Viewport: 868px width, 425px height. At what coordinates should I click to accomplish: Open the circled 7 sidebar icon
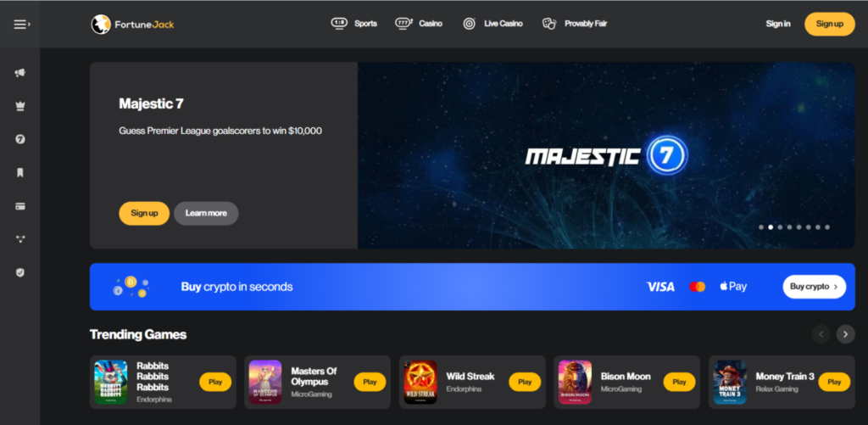[20, 139]
